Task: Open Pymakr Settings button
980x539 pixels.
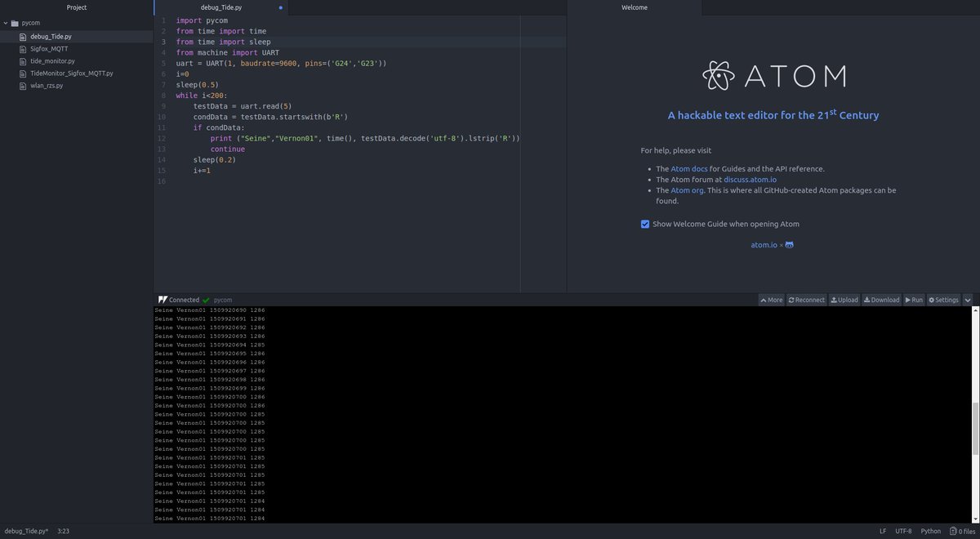Action: (x=943, y=300)
